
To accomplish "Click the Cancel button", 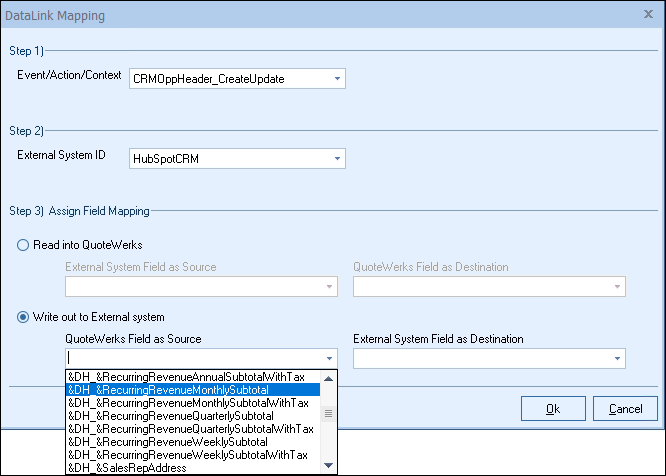I will 625,408.
